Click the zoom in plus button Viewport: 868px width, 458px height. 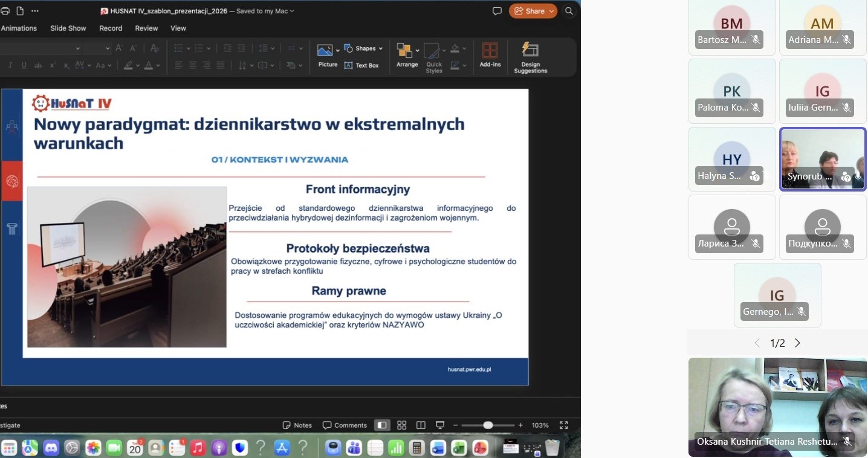520,425
